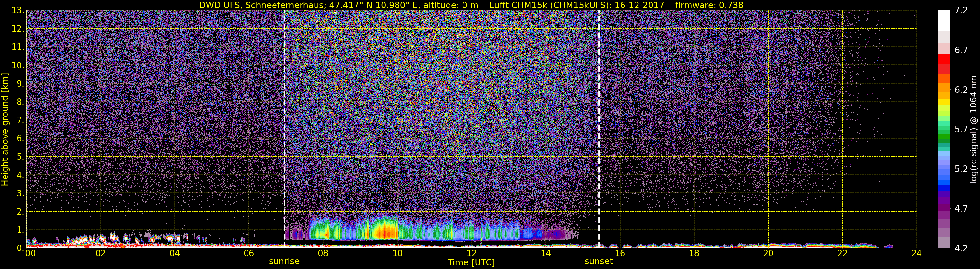980x269 pixels.
Task: Click time axis tick "08"
Action: [323, 253]
